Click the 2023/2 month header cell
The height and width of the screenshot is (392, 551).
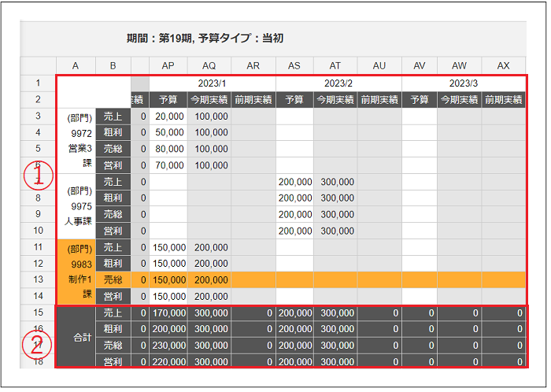(338, 83)
